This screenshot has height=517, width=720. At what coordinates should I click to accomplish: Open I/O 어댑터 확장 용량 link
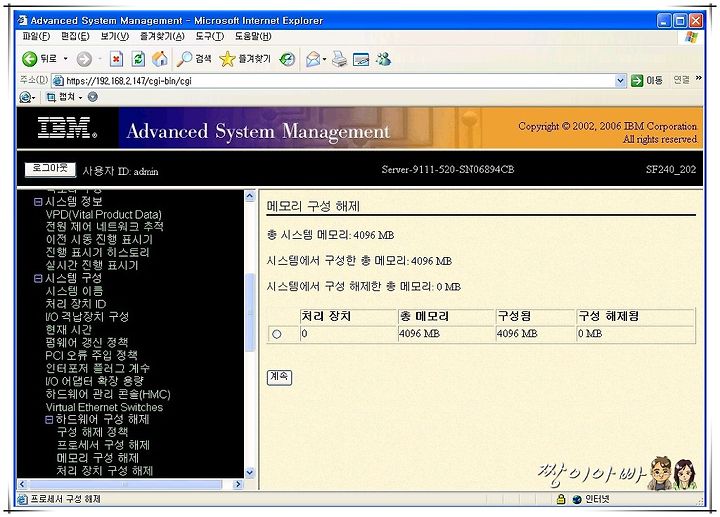point(95,381)
